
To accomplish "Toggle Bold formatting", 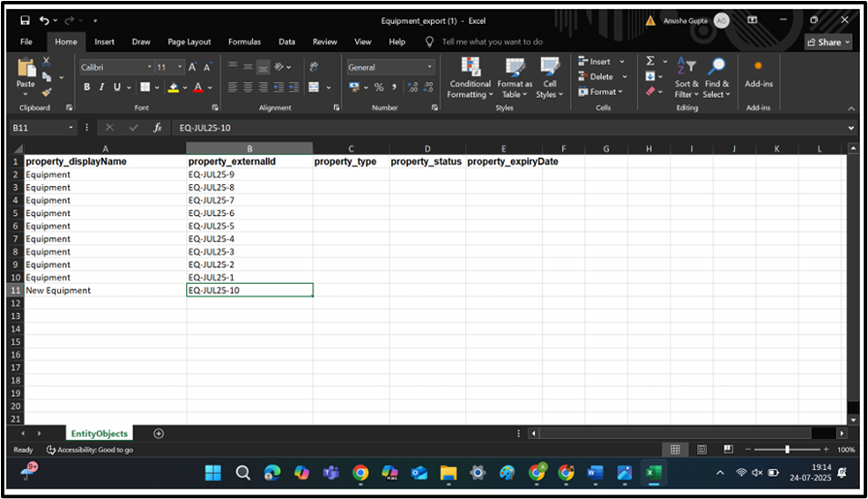I will tap(86, 87).
